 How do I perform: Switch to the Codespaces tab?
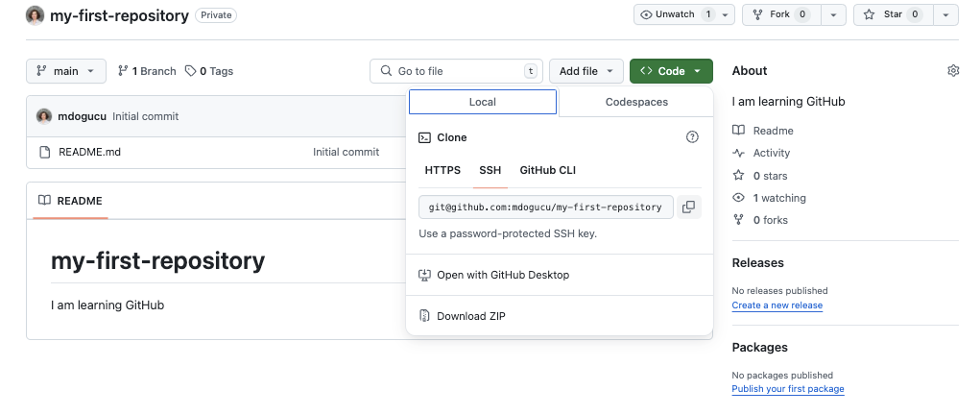(x=636, y=102)
